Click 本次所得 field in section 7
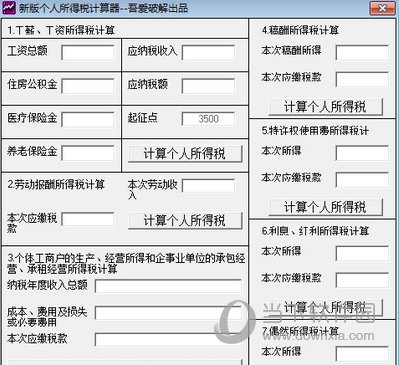The width and height of the screenshot is (399, 365). click(x=362, y=354)
